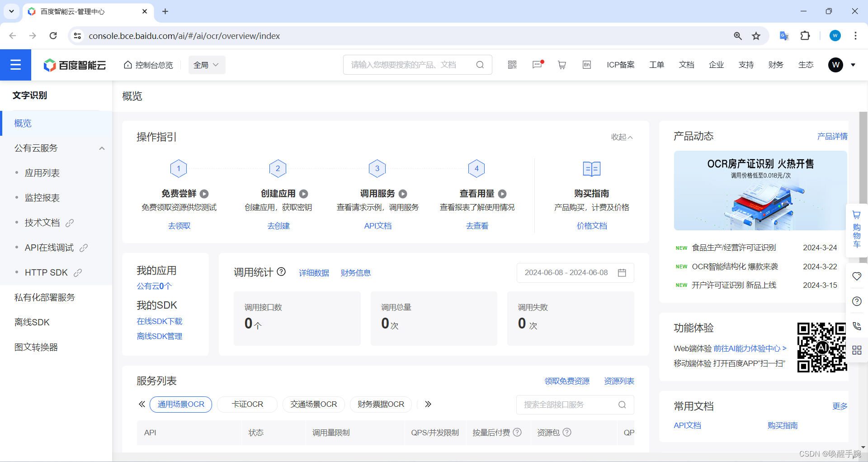Open 文档 in the top navigation
868x462 pixels.
pos(686,65)
